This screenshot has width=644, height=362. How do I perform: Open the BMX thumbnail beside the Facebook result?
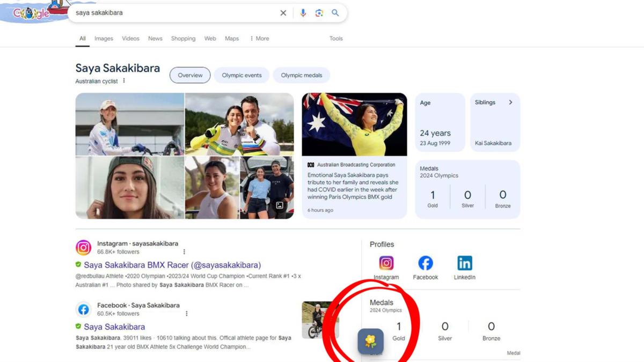320,320
